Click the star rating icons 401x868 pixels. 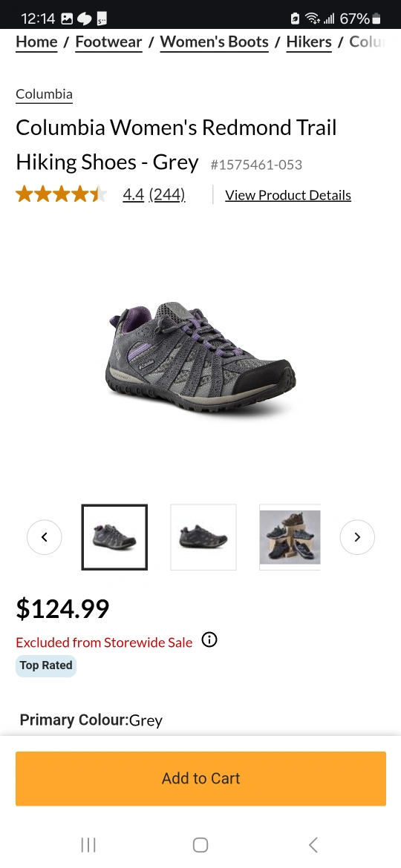pyautogui.click(x=61, y=194)
